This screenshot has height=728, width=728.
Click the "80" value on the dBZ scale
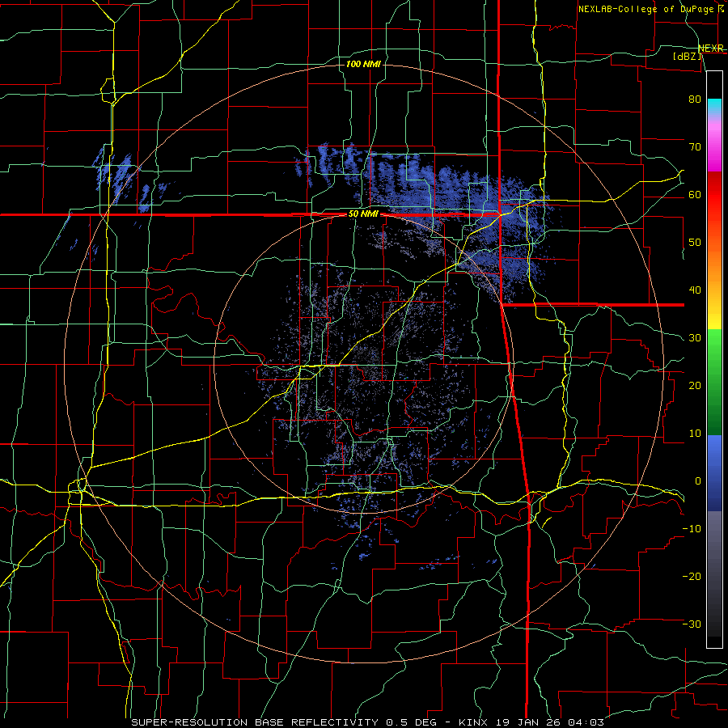[x=695, y=99]
